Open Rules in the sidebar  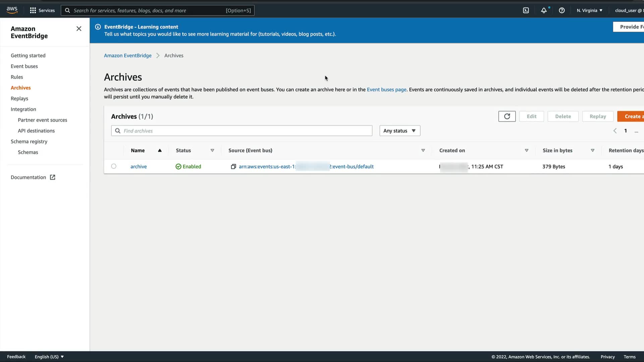(17, 77)
